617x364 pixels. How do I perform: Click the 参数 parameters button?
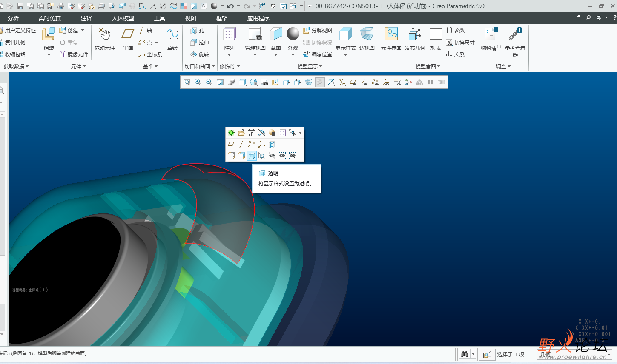coord(455,30)
